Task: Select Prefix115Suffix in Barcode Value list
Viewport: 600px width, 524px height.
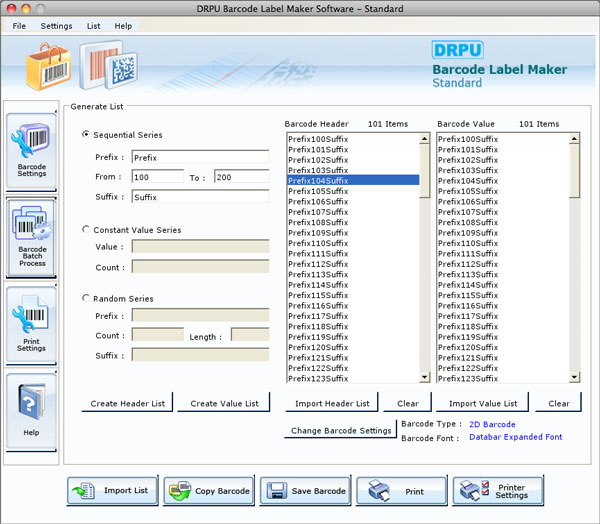Action: coord(503,295)
